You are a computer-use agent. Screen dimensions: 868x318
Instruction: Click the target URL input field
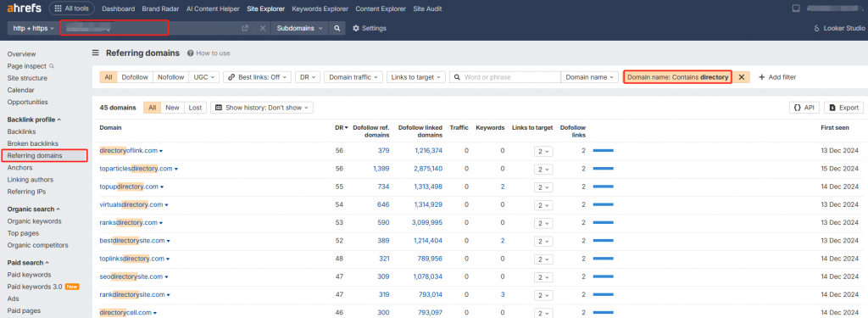tap(149, 28)
